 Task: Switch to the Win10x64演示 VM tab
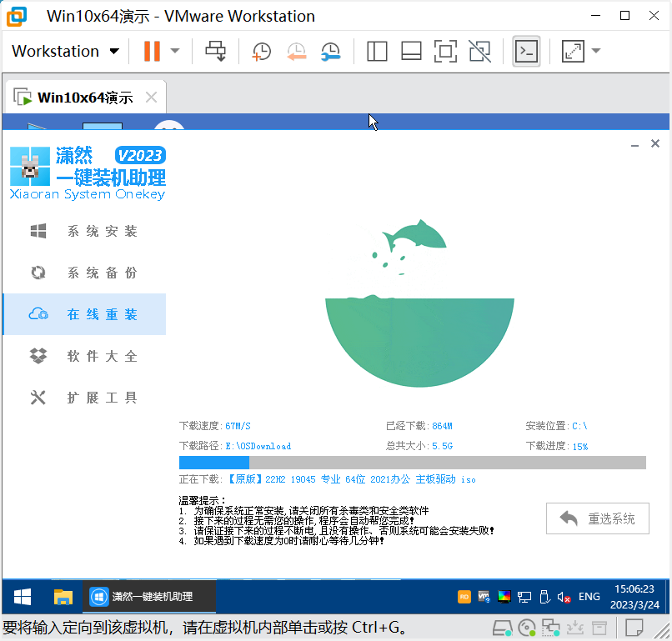coord(85,98)
